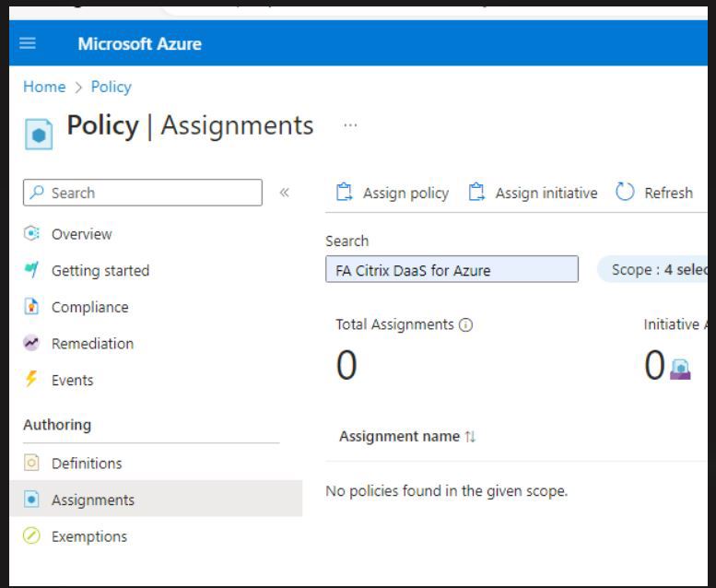Click the Total Assignments info icon
This screenshot has width=716, height=588.
(465, 324)
